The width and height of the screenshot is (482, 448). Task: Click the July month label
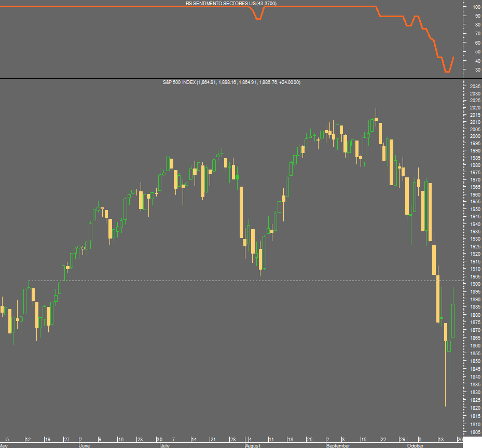click(x=166, y=445)
